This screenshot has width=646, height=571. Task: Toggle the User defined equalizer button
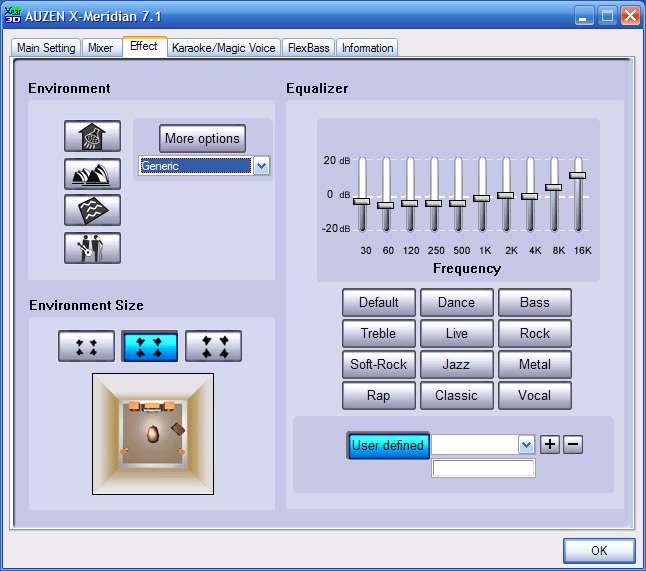(388, 445)
